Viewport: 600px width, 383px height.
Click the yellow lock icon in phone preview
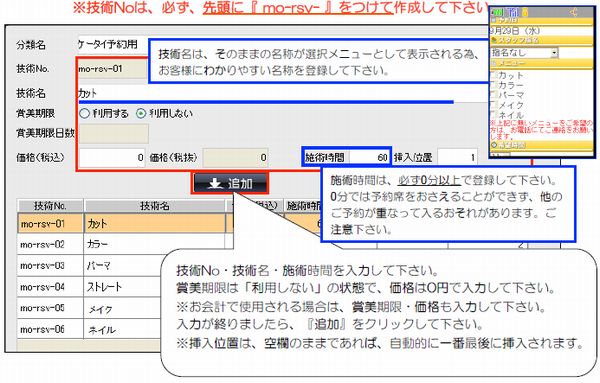(x=525, y=13)
